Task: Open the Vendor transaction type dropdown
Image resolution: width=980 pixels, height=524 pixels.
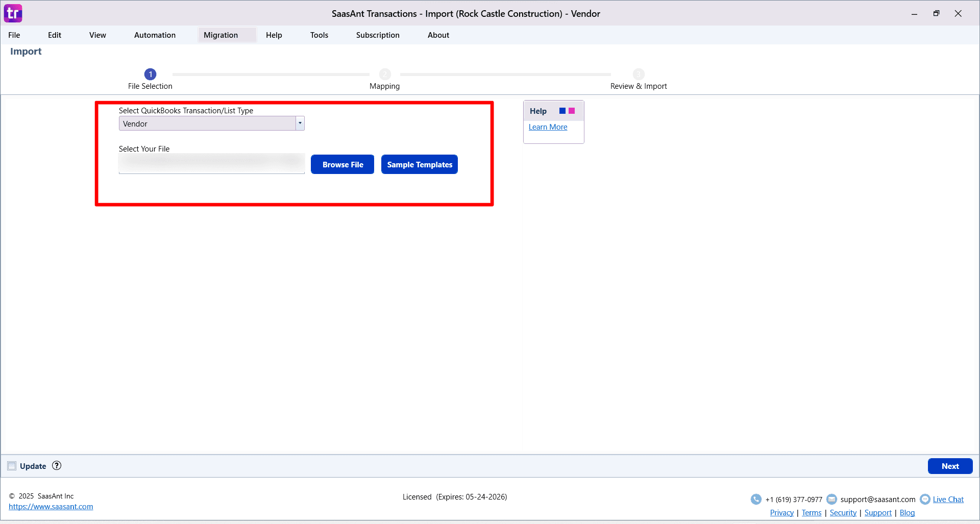Action: [211, 123]
